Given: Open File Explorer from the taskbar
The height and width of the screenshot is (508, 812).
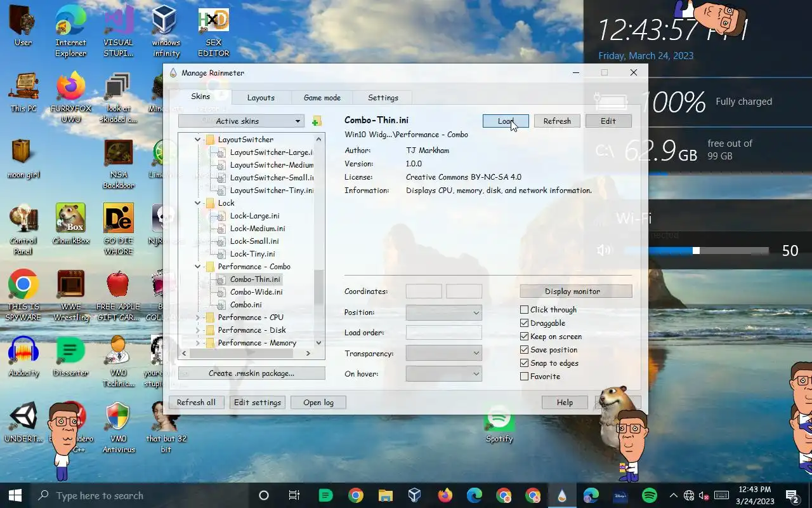Looking at the screenshot, I should coord(386,495).
